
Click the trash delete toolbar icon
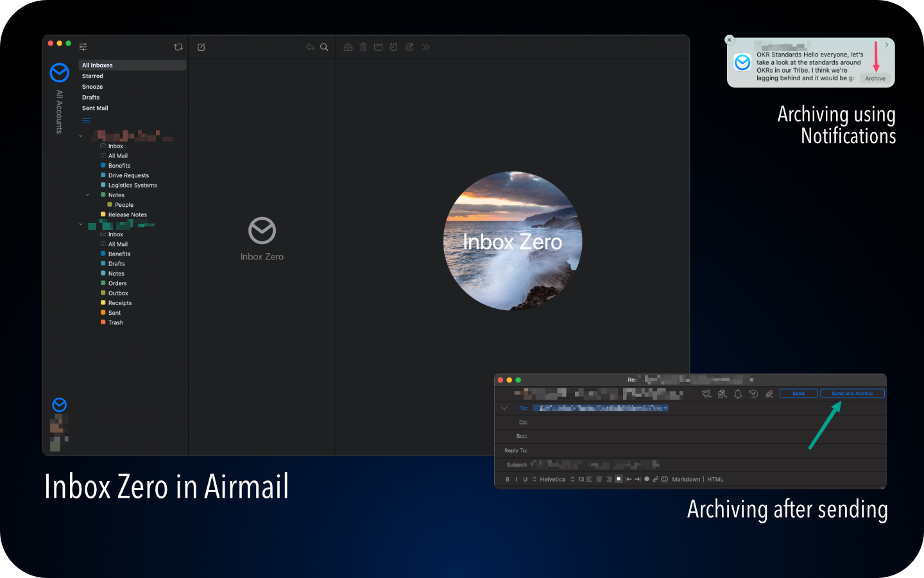pos(363,47)
